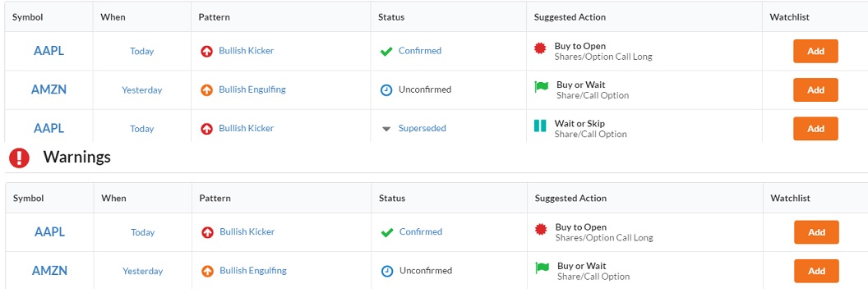Screen dimensions: 868x302
Task: Click Yesterday link in upper table
Action: [141, 89]
